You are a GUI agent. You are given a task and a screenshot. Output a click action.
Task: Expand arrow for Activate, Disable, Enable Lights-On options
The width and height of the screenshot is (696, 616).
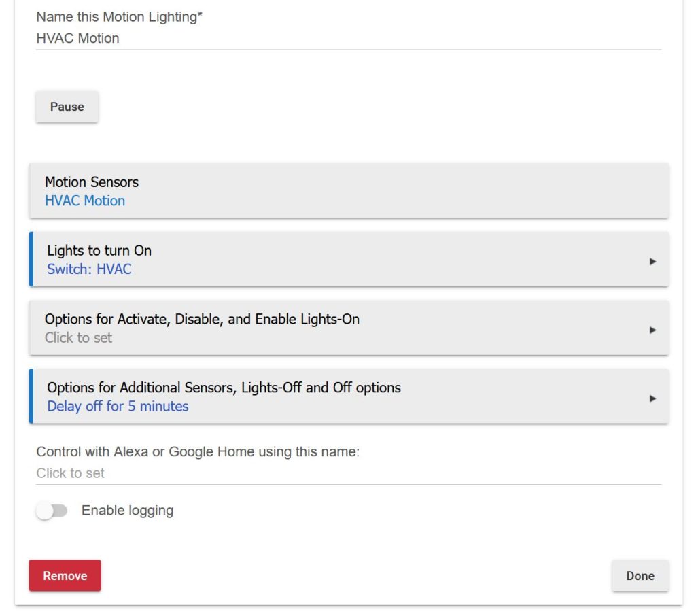tap(652, 330)
